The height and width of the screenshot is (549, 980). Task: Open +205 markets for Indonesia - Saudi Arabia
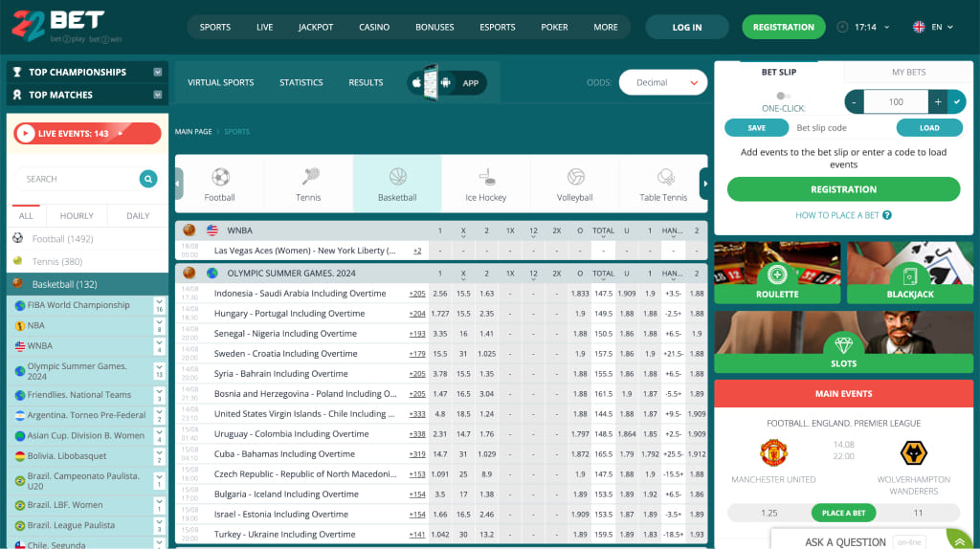(417, 294)
